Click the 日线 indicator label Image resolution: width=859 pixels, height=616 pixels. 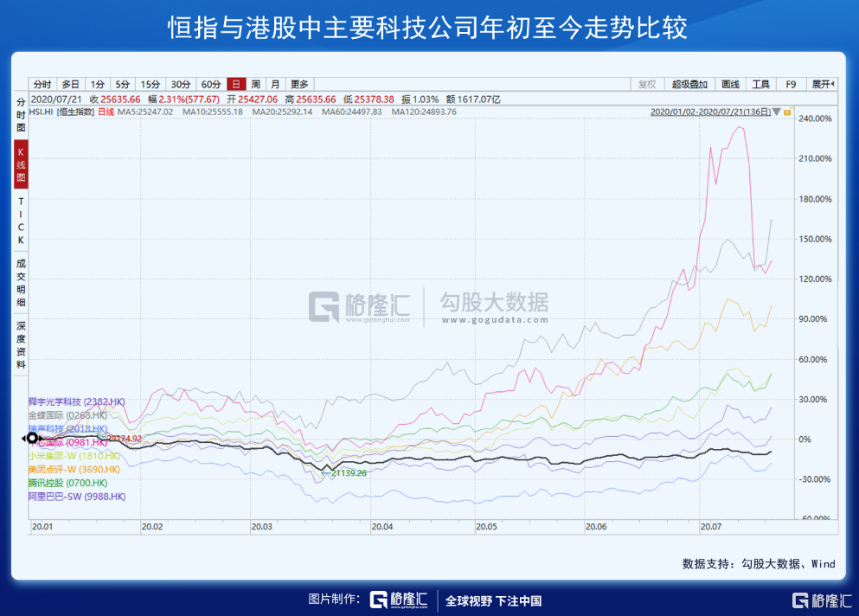pos(106,112)
